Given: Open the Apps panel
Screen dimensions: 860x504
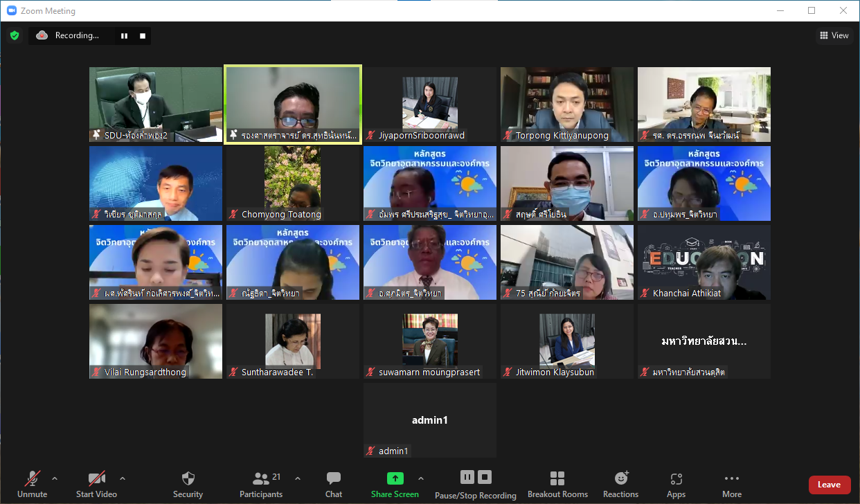Looking at the screenshot, I should tap(676, 484).
